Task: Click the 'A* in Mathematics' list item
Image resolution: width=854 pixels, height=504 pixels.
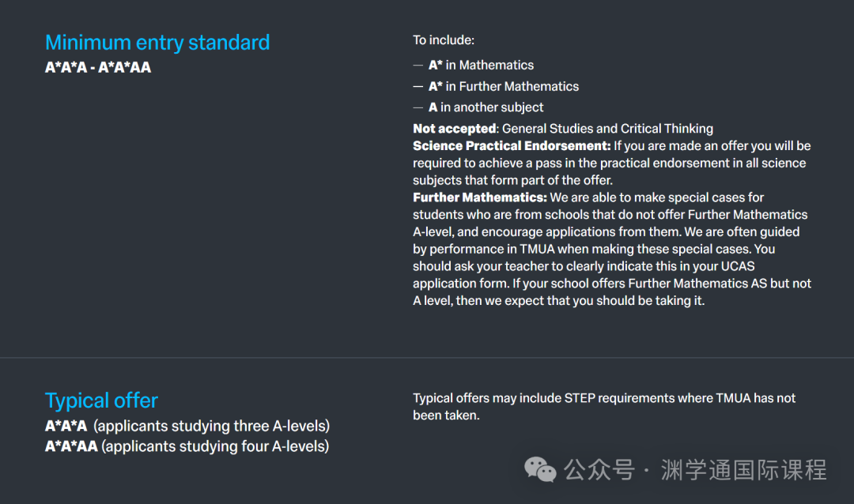Action: point(481,66)
